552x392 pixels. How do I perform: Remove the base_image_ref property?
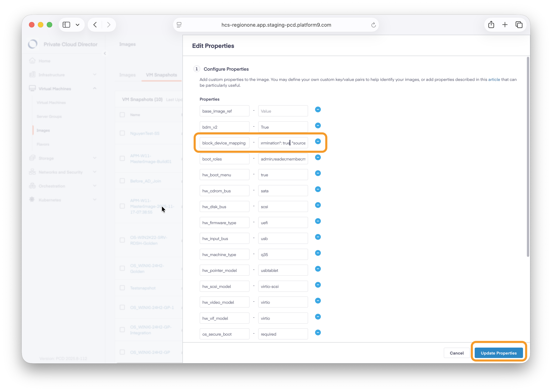(x=318, y=110)
